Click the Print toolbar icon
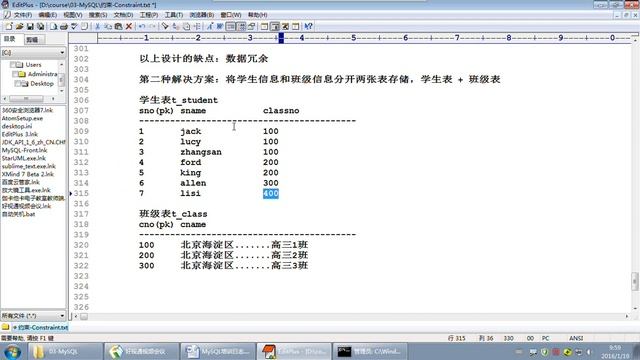This screenshot has height=360, width=640. coord(64,27)
